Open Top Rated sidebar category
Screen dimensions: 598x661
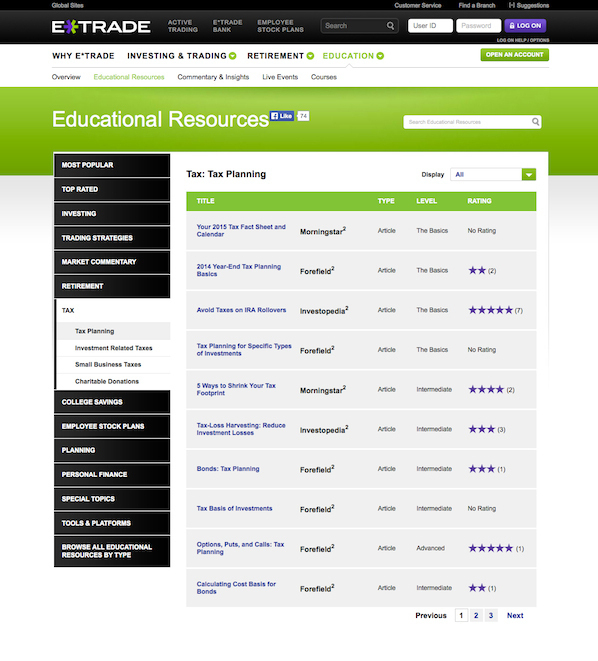pyautogui.click(x=112, y=189)
